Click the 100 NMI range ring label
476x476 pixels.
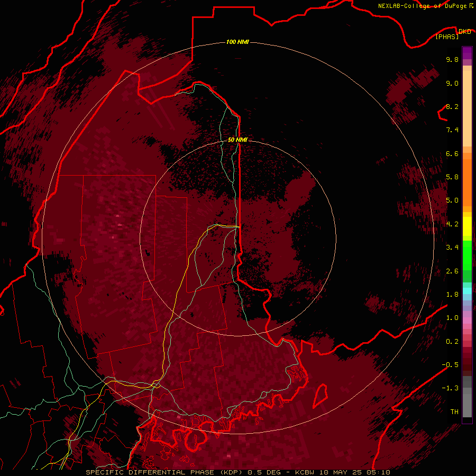237,42
